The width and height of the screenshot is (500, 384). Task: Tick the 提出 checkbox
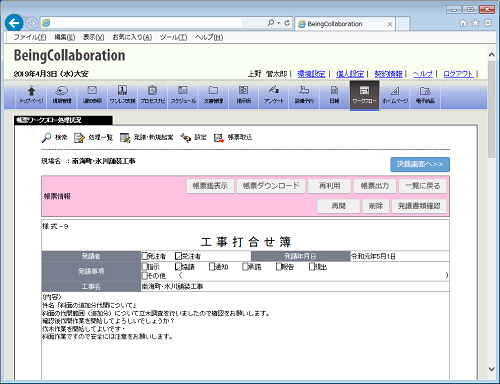(x=312, y=267)
